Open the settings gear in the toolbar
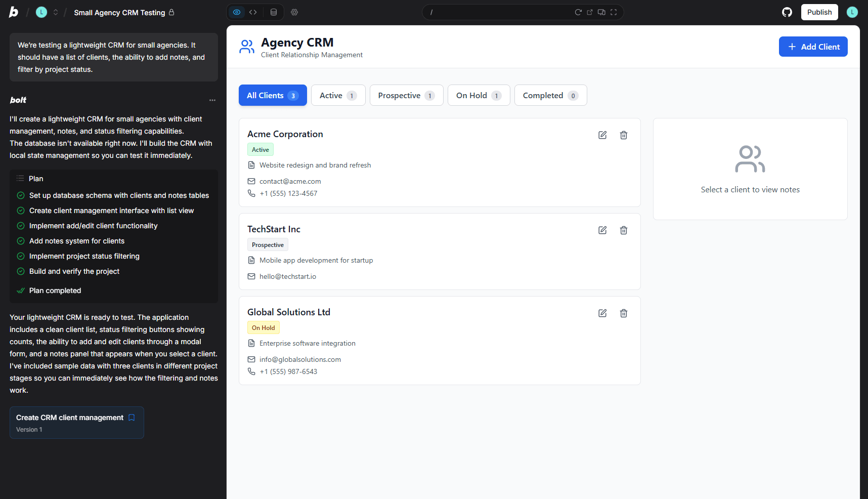868x499 pixels. (294, 12)
